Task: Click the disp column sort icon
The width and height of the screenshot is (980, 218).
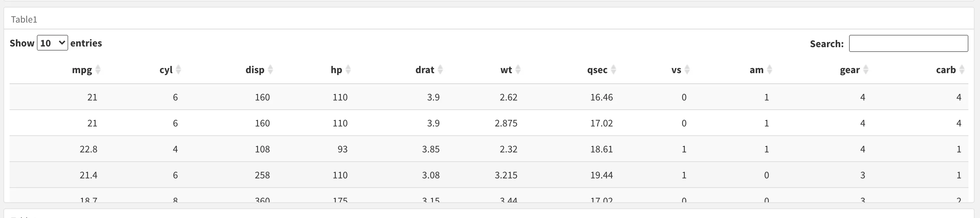Action: (270, 70)
